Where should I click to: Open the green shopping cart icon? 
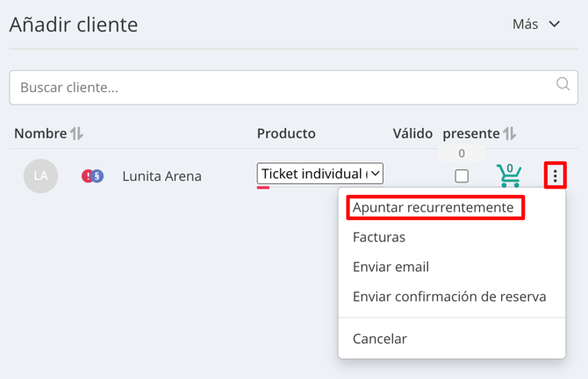pyautogui.click(x=508, y=175)
